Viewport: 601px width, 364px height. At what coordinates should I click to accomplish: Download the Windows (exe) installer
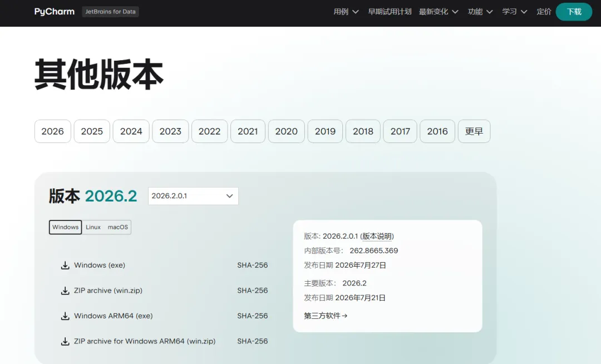pyautogui.click(x=99, y=265)
